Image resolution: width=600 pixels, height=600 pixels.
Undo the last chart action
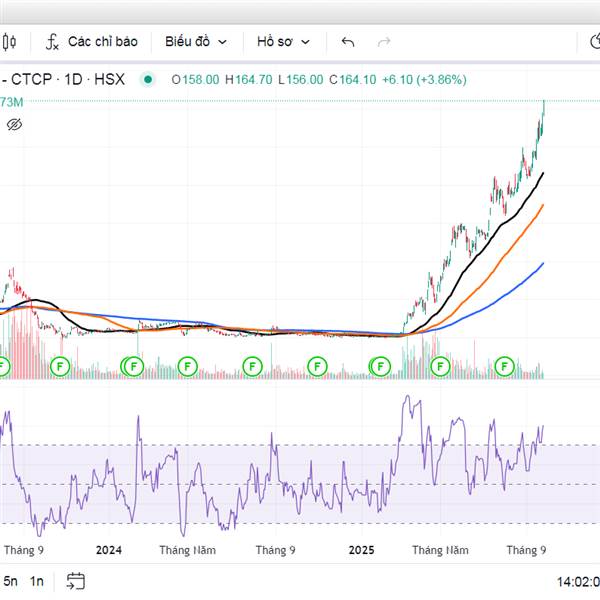[x=348, y=42]
